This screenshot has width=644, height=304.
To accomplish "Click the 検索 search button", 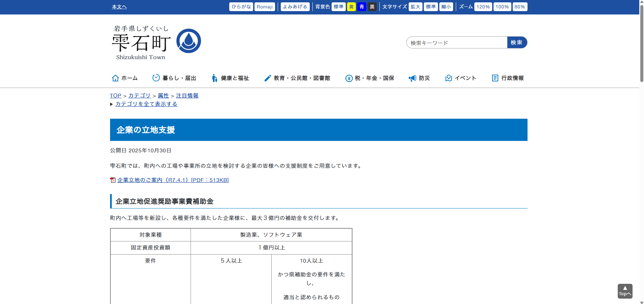I will coord(517,42).
